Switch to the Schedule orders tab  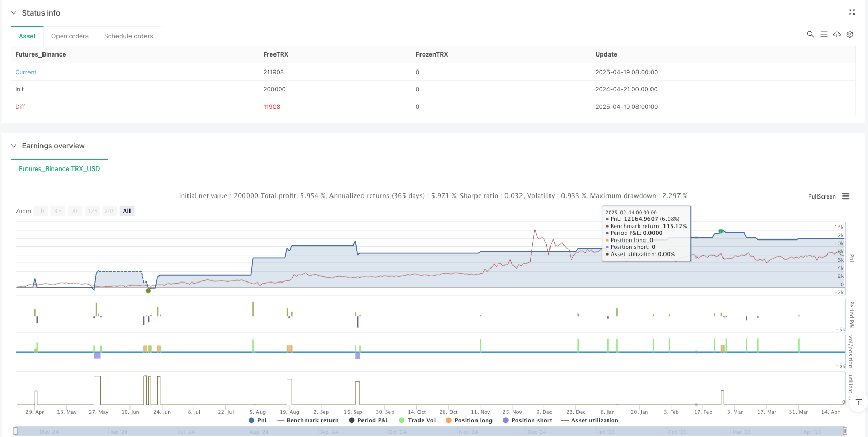tap(128, 36)
